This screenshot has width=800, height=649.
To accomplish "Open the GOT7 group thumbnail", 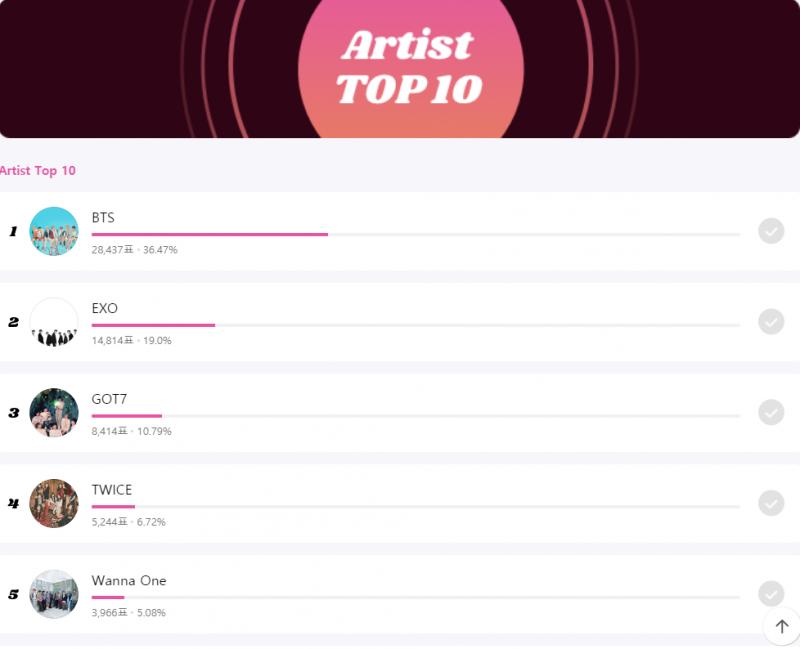I will (x=54, y=413).
